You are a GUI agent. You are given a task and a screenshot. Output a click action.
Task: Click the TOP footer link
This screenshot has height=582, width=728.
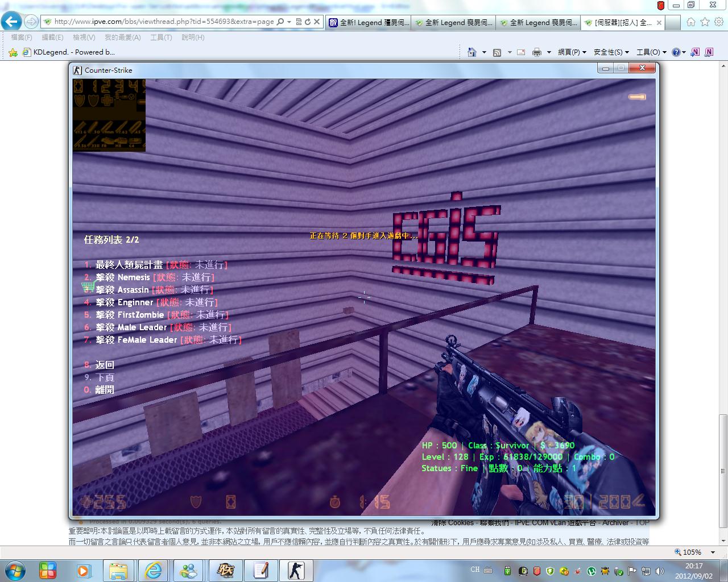pos(642,522)
